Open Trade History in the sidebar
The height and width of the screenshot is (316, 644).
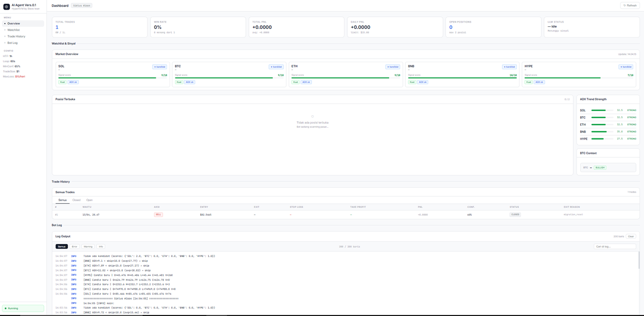(23, 36)
